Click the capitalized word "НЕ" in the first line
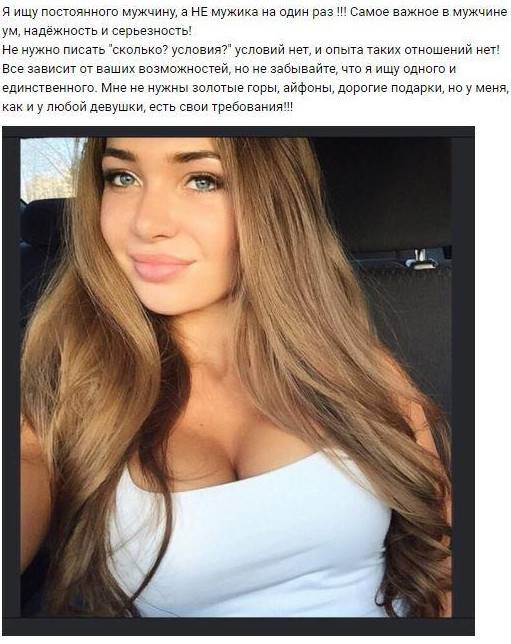 click(199, 12)
